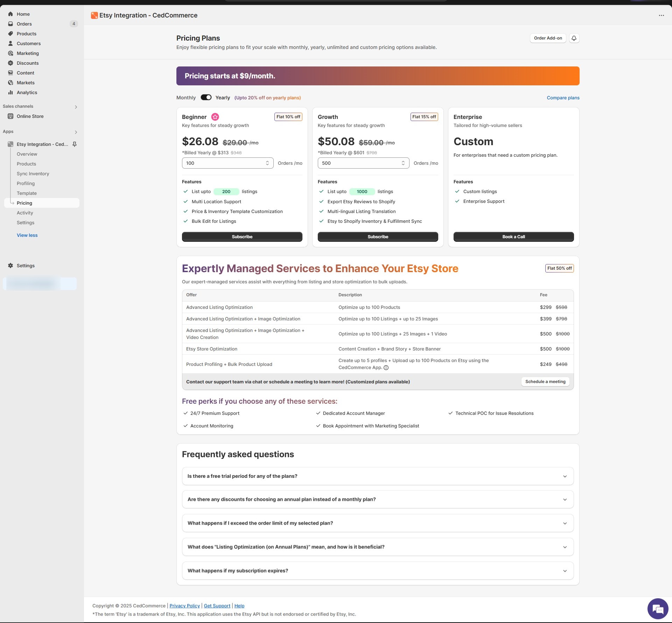Click the Settings gear icon
672x623 pixels.
click(10, 266)
